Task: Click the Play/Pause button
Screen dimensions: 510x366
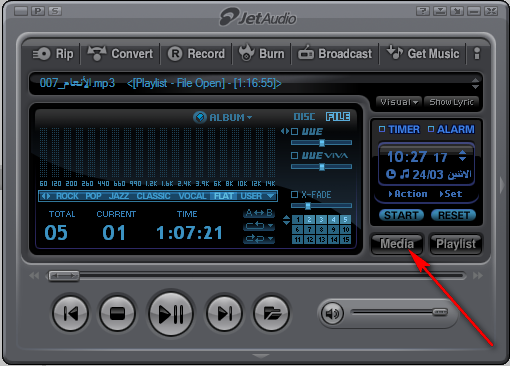Action: (x=171, y=313)
